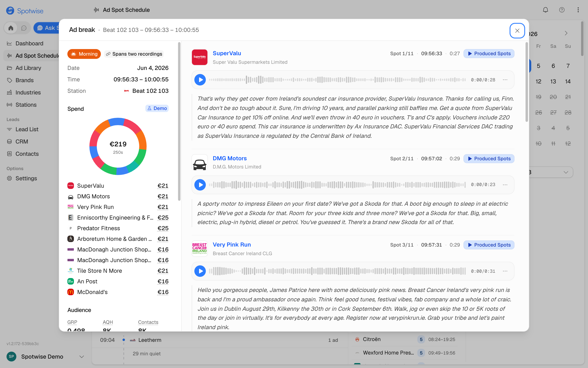Expand the Spotwise Demo account menu
Image resolution: width=588 pixels, height=368 pixels.
(46, 357)
